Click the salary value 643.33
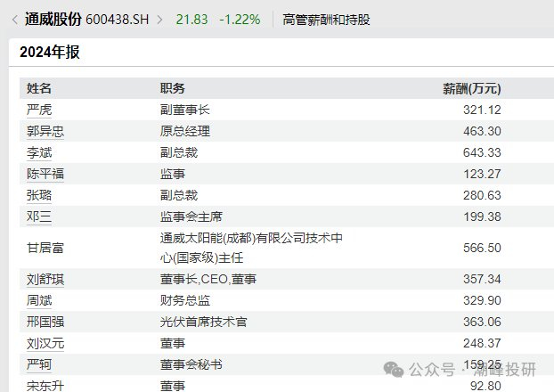This screenshot has height=392, width=554. [482, 152]
